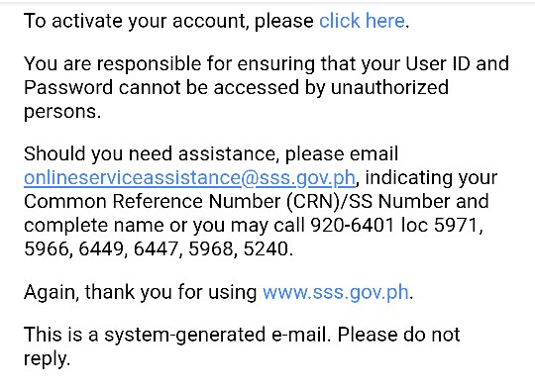Click the 'complete name' phrase
Image resolution: width=535 pixels, height=392 pixels.
[x=94, y=226]
